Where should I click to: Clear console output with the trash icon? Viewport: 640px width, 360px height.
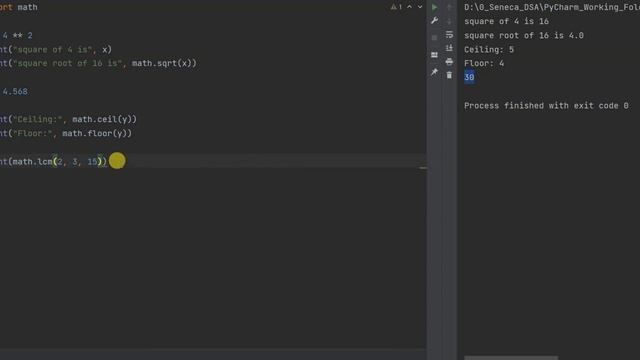449,75
